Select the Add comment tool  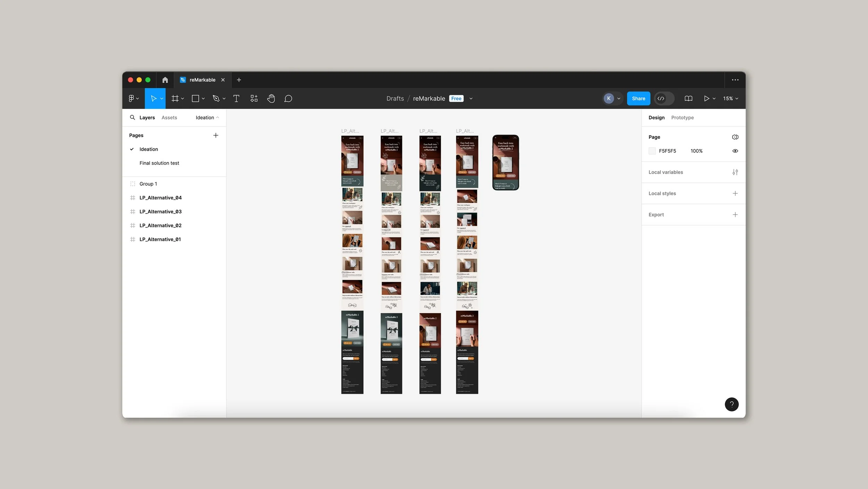tap(288, 99)
